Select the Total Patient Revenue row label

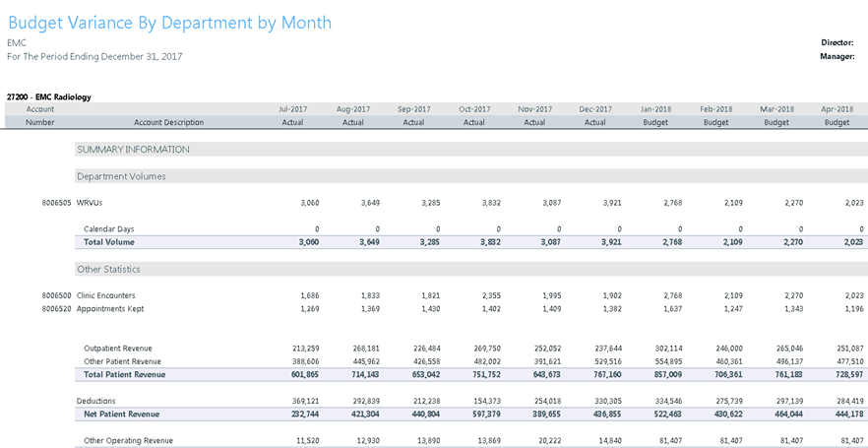(x=124, y=374)
